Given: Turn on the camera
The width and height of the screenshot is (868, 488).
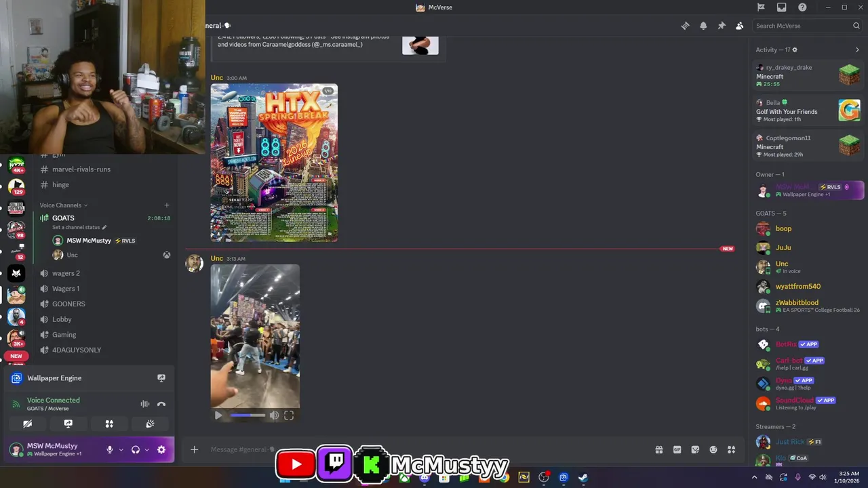Looking at the screenshot, I should (28, 424).
